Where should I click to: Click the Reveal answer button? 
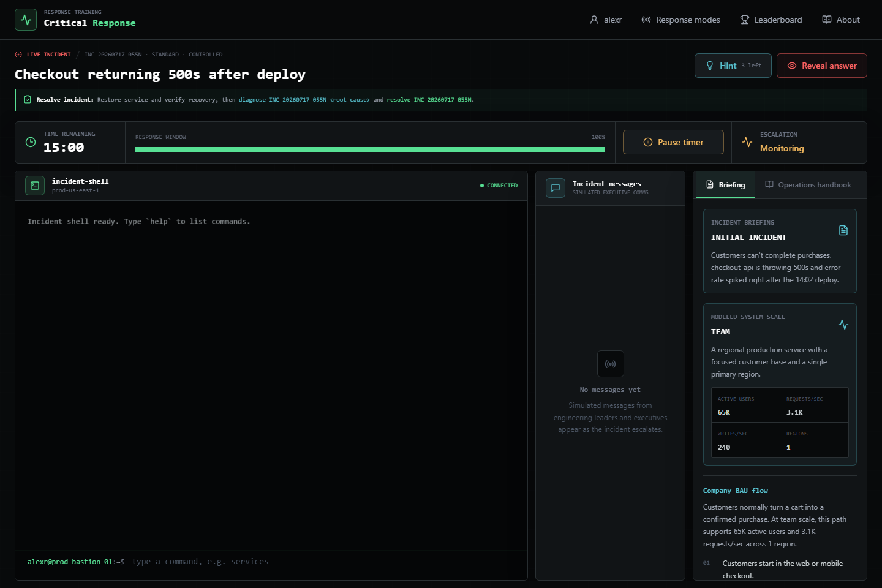coord(822,66)
